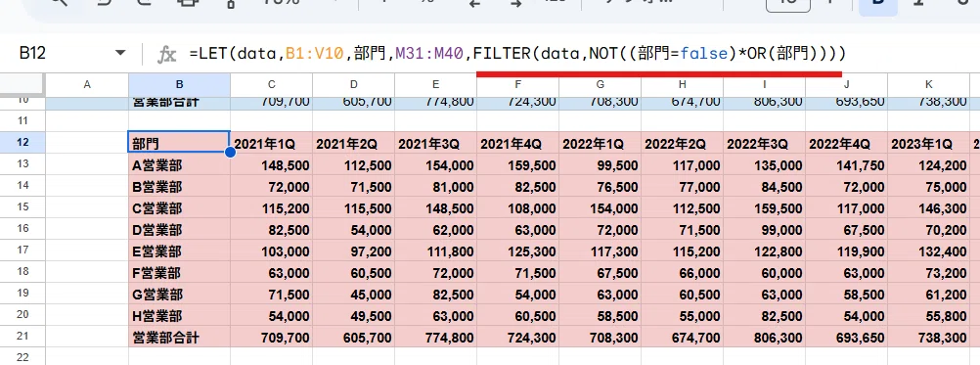
Task: Click cell with value 122,800
Action: [765, 251]
